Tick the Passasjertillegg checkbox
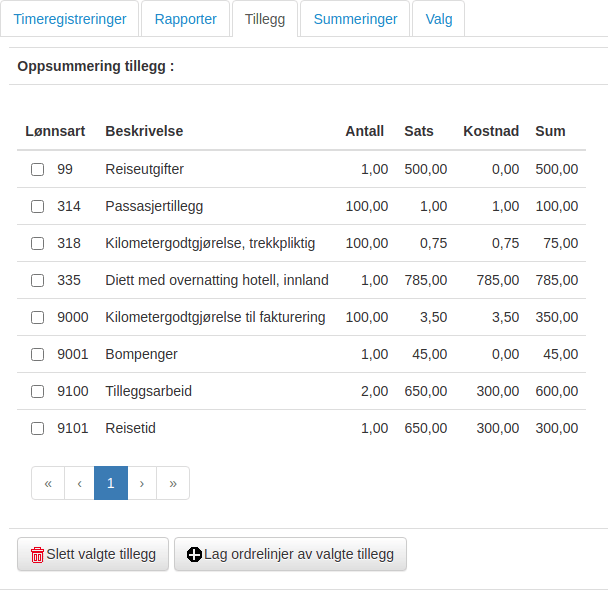Screen dimensions: 608x592 point(38,206)
